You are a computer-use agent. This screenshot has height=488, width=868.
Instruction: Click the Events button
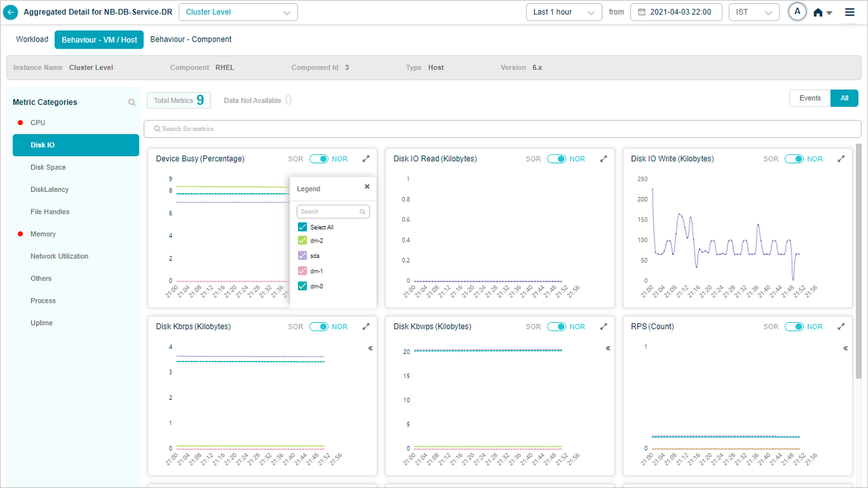click(810, 99)
